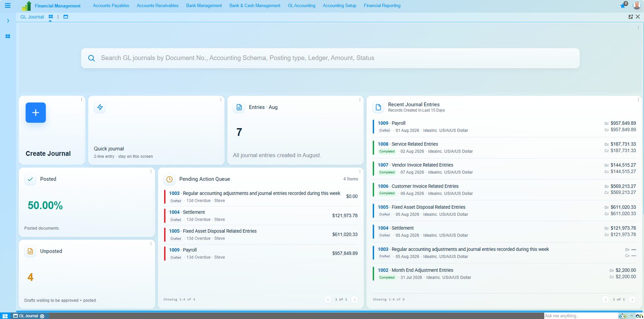Open recent entry 1009 Payroll
This screenshot has width=644, height=319.
505,126
